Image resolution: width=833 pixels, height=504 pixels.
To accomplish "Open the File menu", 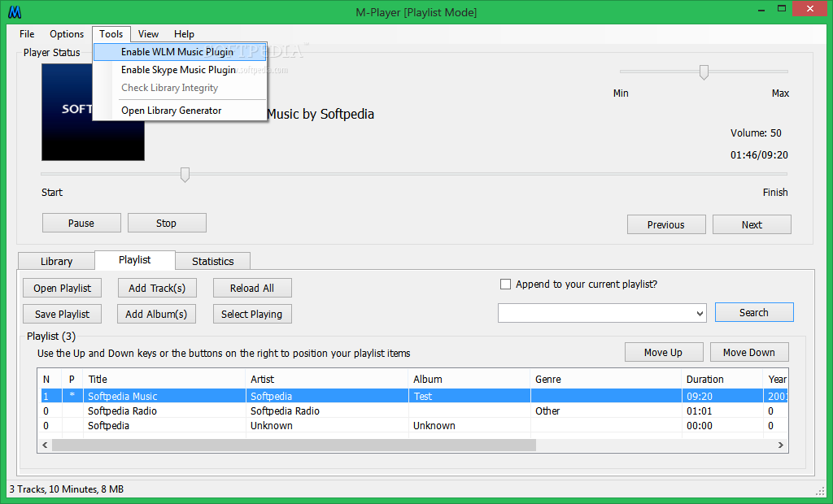I will pyautogui.click(x=27, y=34).
